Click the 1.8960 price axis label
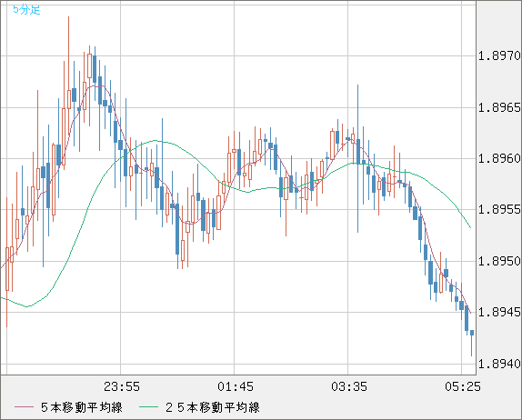The height and width of the screenshot is (420, 522). (499, 158)
